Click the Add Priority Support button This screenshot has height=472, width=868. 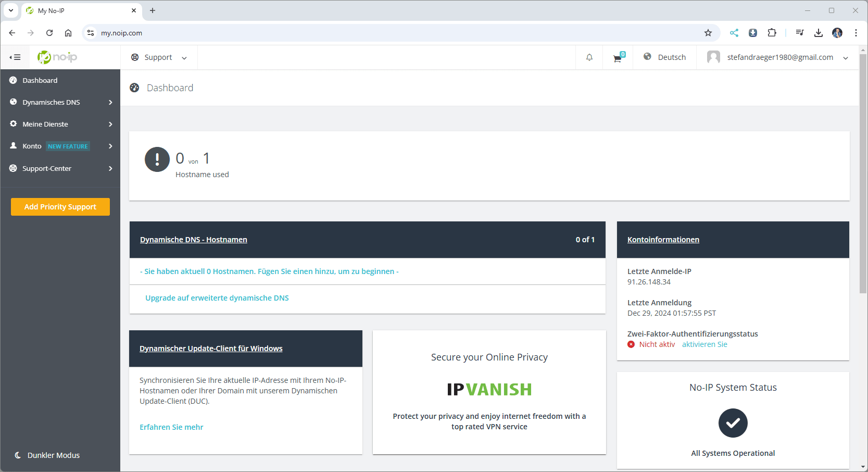(60, 207)
